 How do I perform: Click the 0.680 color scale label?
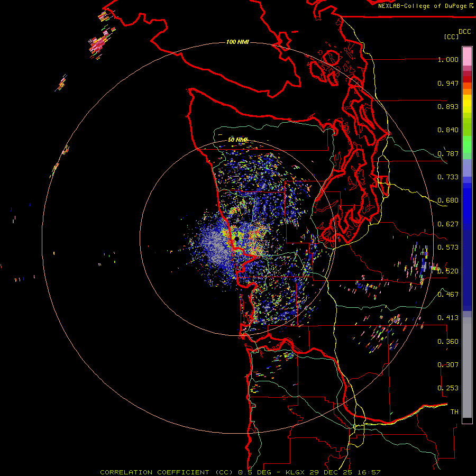click(x=448, y=200)
